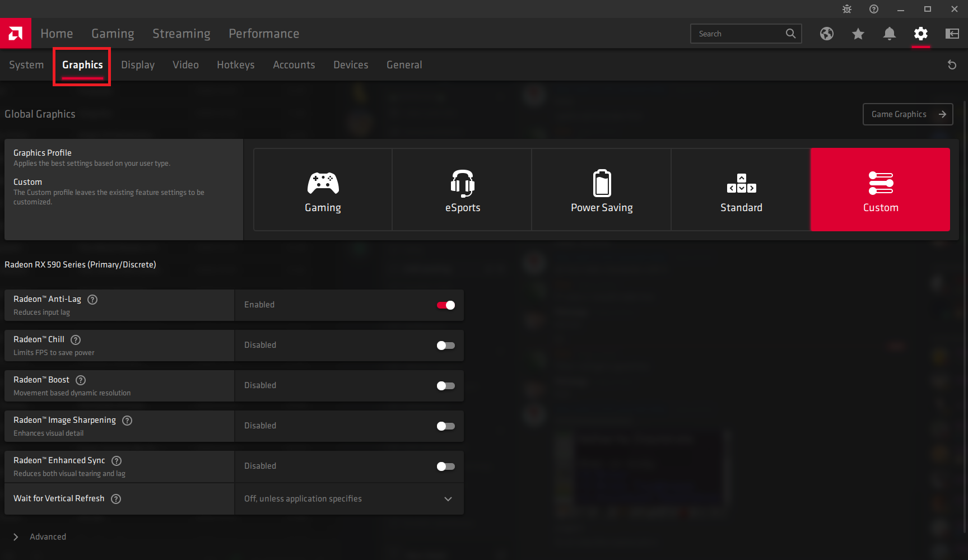Screen dimensions: 968x560
Task: Show help for Radeon Enhanced Sync
Action: point(117,461)
